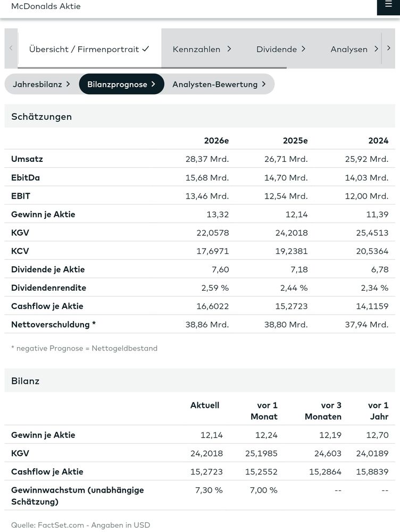Viewport: 400px width, 532px height.
Task: Open the Dividende tab
Action: tap(281, 49)
